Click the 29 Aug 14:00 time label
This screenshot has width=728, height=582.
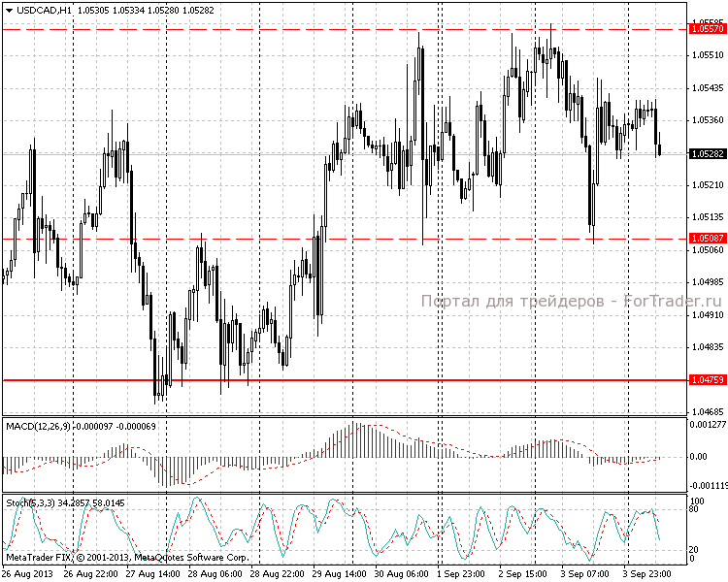coord(340,574)
